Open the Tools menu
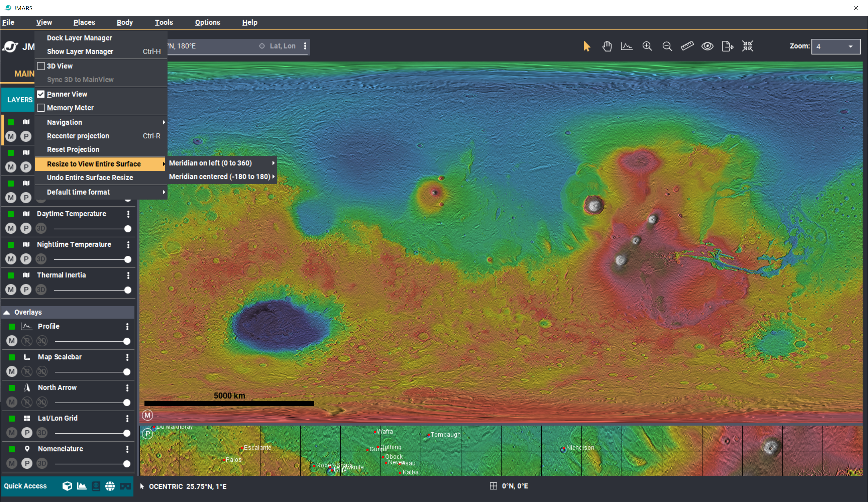Viewport: 868px width, 502px height. click(x=164, y=22)
